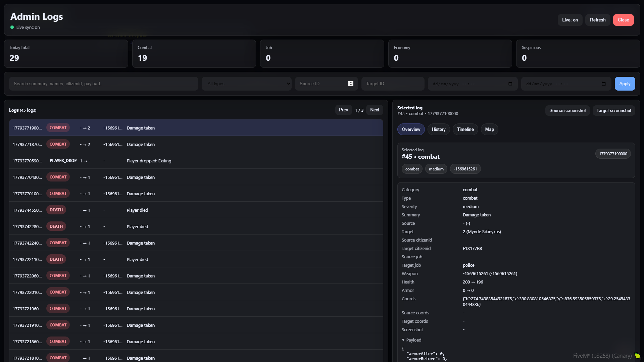Screen dimensions: 644x362
Task: Click the Live sync on status indicator
Action: pyautogui.click(x=25, y=27)
